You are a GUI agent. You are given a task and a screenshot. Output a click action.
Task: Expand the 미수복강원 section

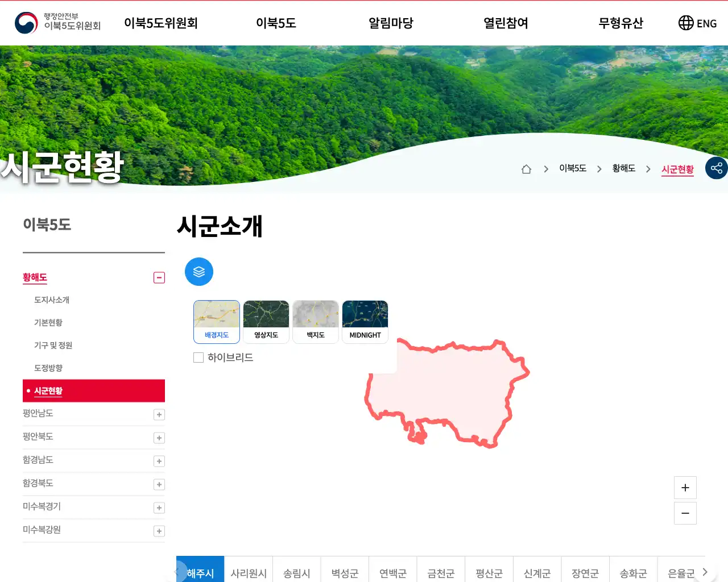click(159, 531)
